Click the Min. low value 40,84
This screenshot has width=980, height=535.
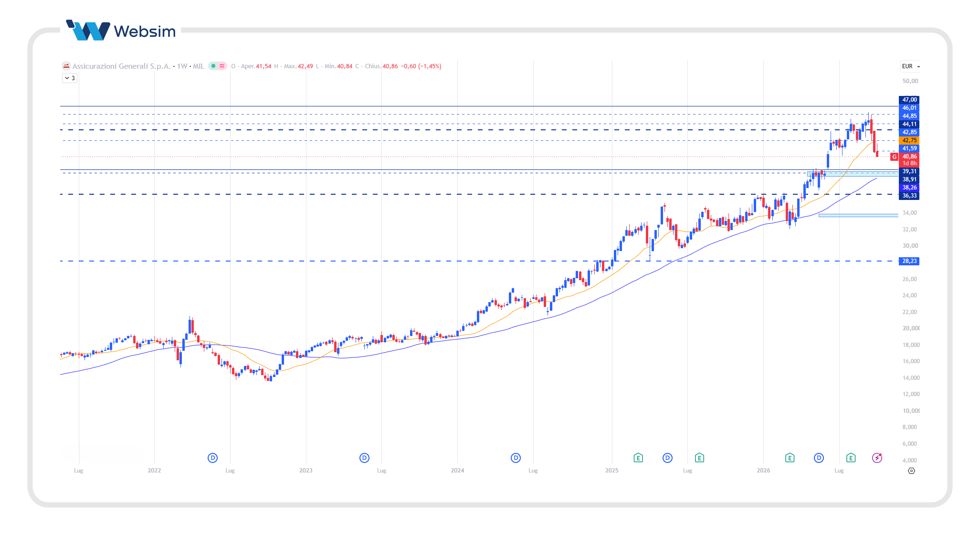tap(345, 66)
